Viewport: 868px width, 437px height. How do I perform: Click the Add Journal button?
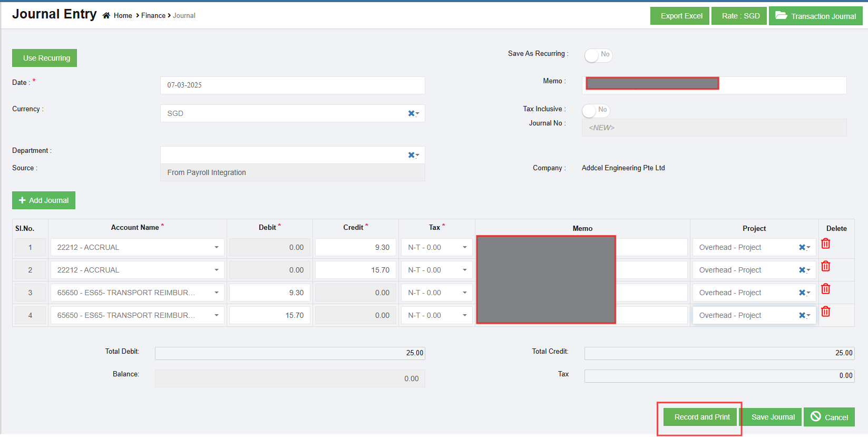coord(44,200)
